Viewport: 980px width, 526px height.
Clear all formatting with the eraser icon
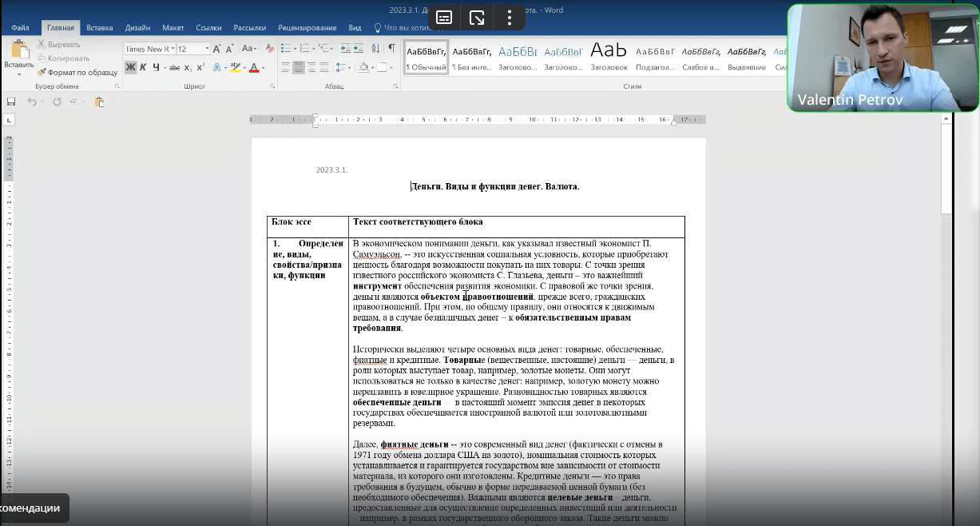(270, 49)
